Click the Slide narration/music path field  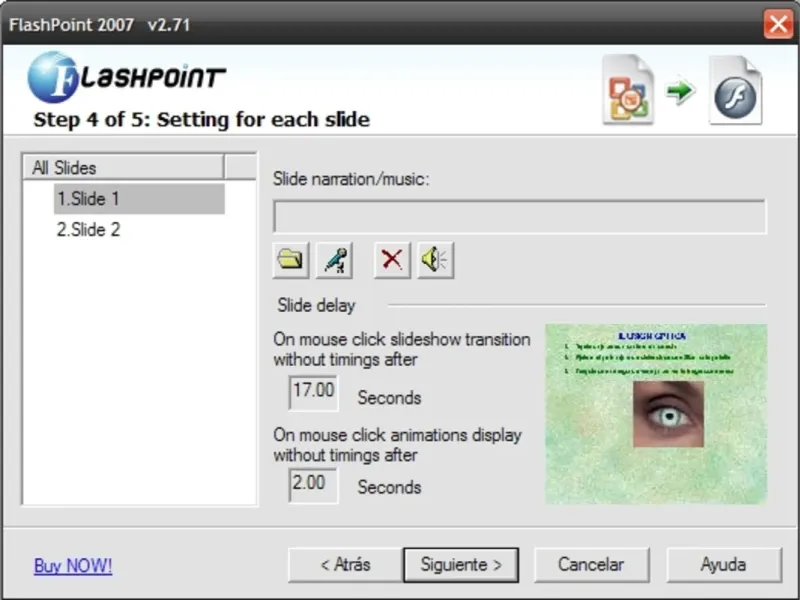click(519, 217)
